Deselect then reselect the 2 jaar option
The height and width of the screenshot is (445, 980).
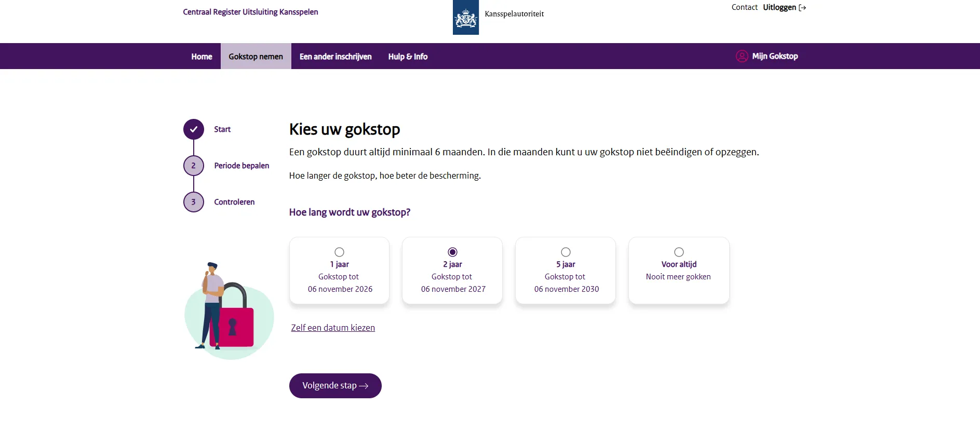click(452, 252)
